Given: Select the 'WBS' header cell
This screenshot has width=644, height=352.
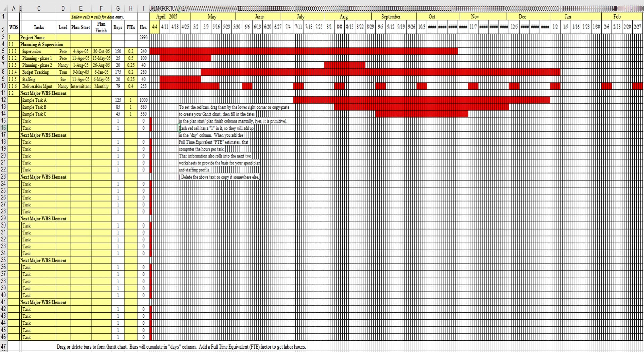Looking at the screenshot, I should pyautogui.click(x=14, y=27).
